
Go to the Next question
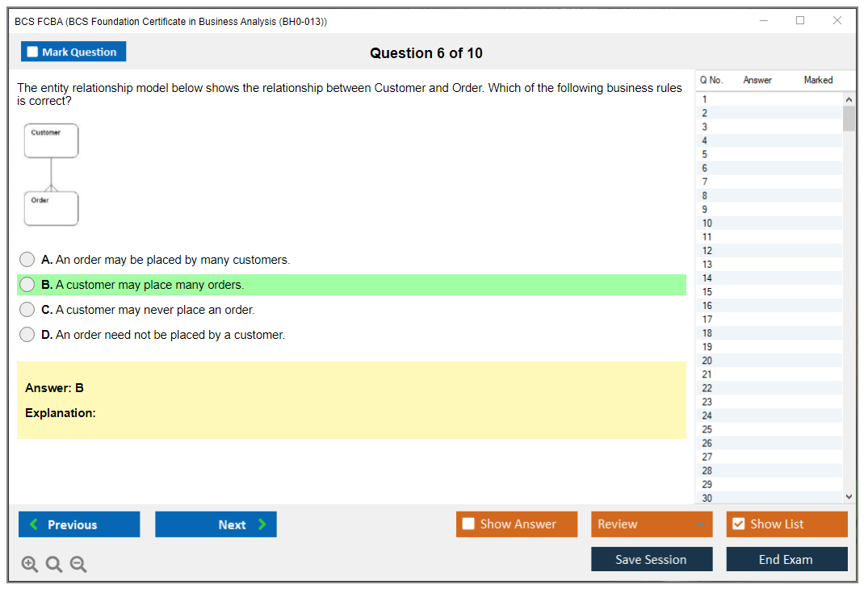tap(216, 524)
